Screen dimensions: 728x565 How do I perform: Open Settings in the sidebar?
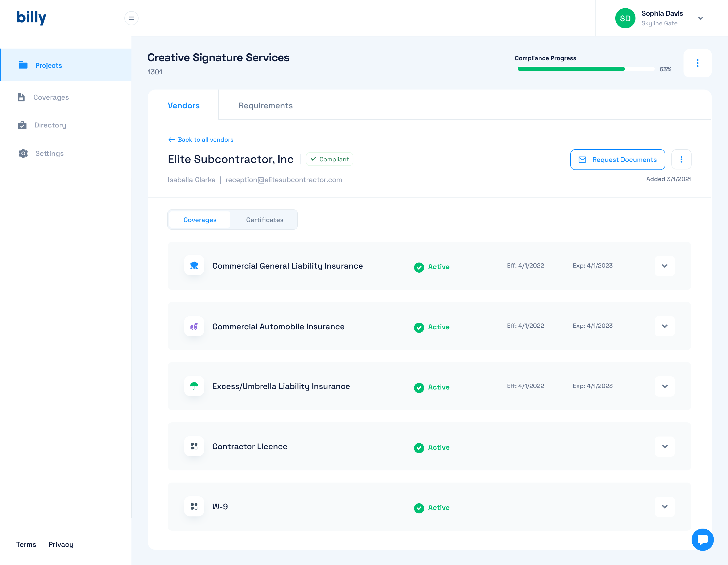49,154
